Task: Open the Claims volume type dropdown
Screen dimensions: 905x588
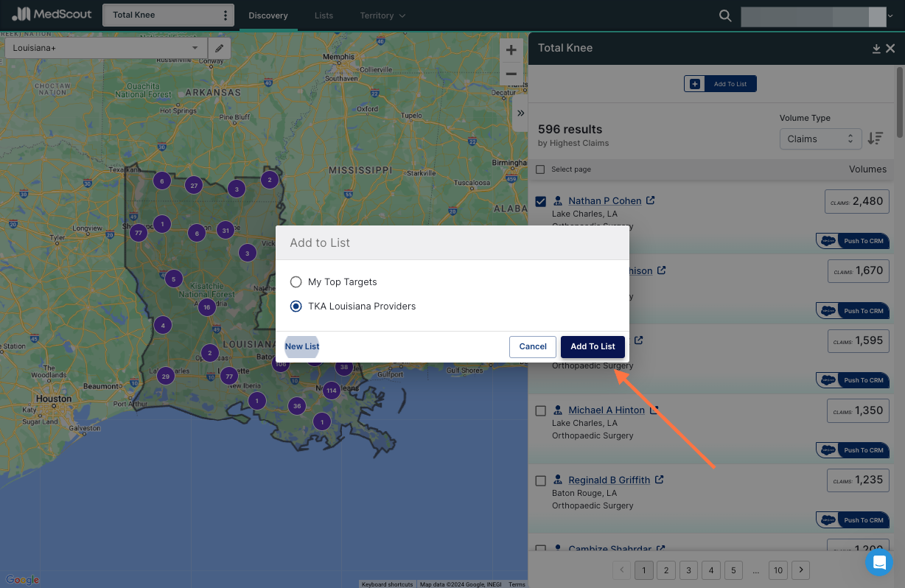Action: pos(820,139)
